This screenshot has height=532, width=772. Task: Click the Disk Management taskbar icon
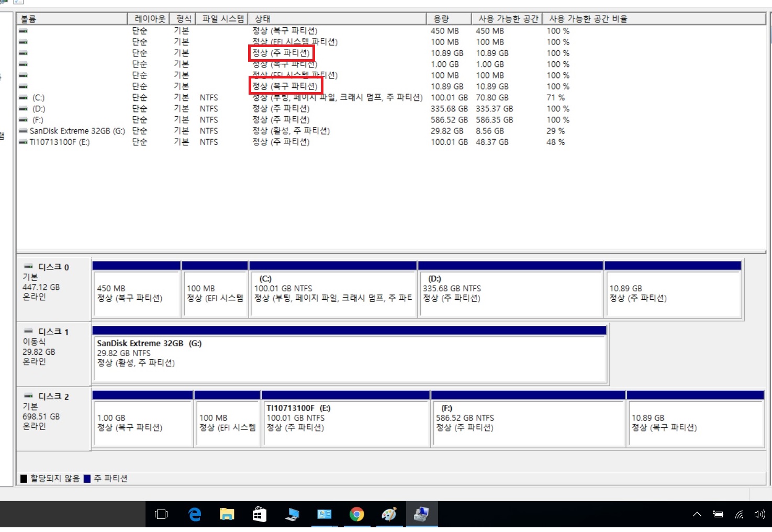coord(421,514)
